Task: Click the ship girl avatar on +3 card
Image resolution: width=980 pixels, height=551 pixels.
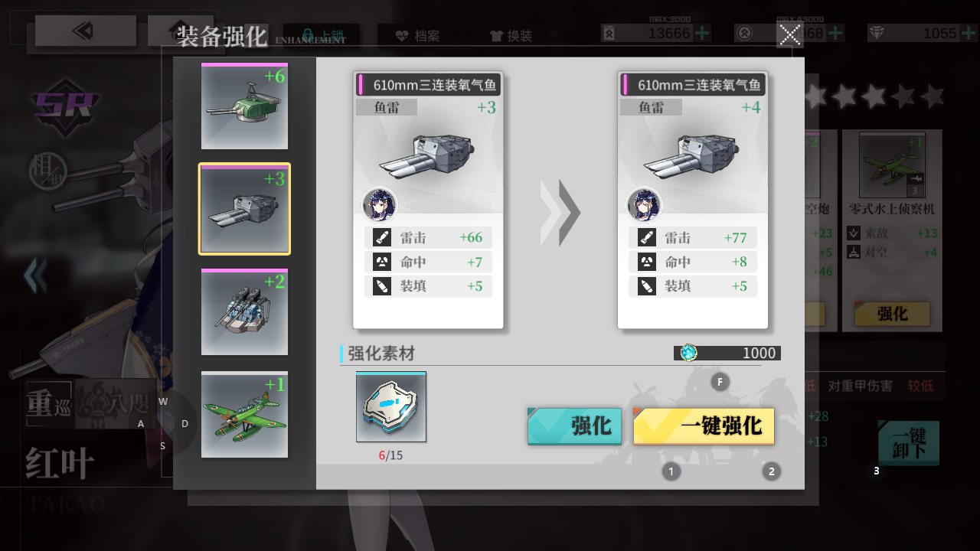Action: pos(379,204)
